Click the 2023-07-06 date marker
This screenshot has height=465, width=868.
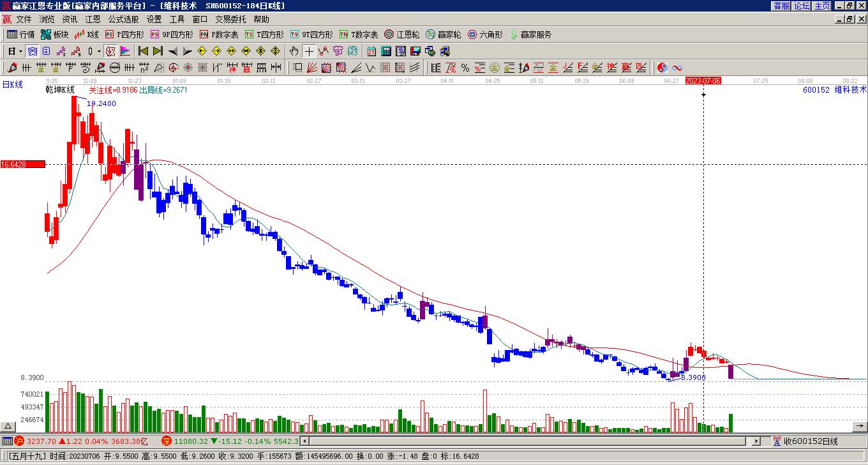(703, 81)
